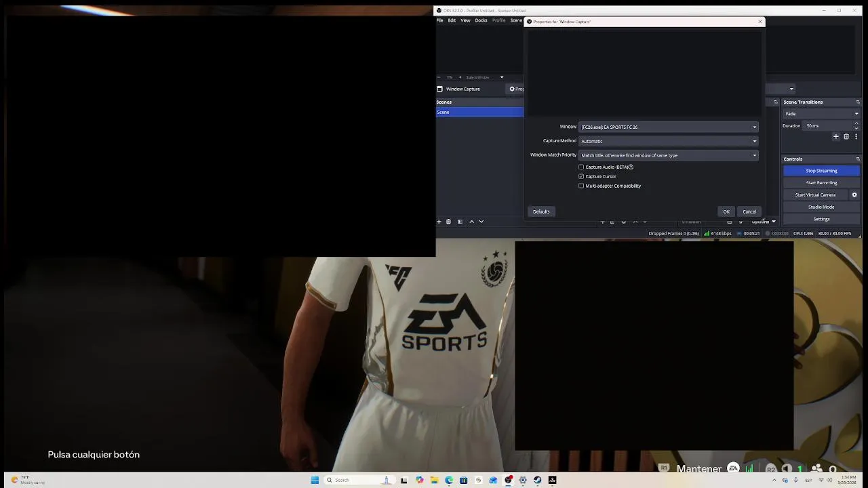868x488 pixels.
Task: Open the File menu in OBS
Action: (x=439, y=20)
